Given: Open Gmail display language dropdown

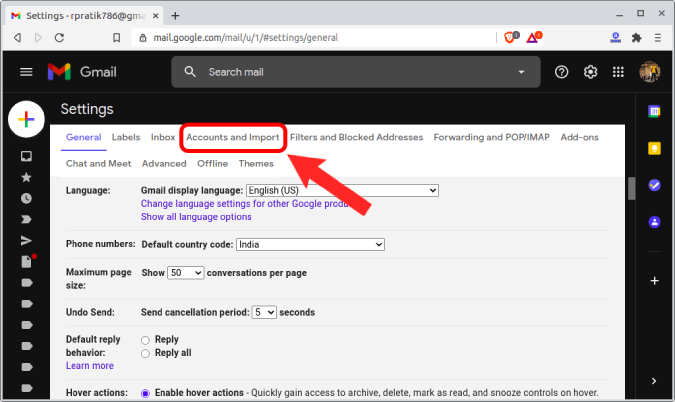Looking at the screenshot, I should click(342, 190).
